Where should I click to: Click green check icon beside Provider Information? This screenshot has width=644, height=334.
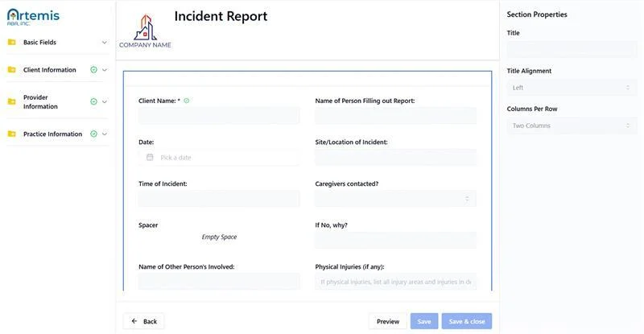tap(93, 101)
